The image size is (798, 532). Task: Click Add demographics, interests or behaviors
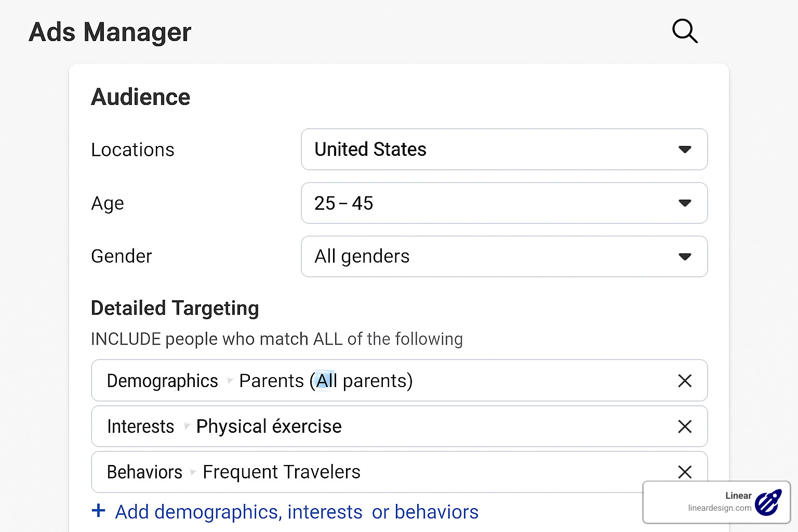click(296, 512)
